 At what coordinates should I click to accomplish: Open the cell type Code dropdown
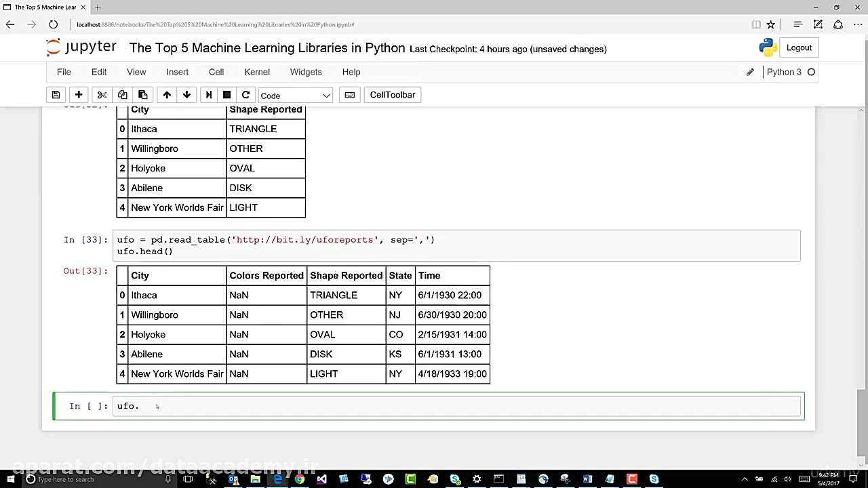pos(295,96)
